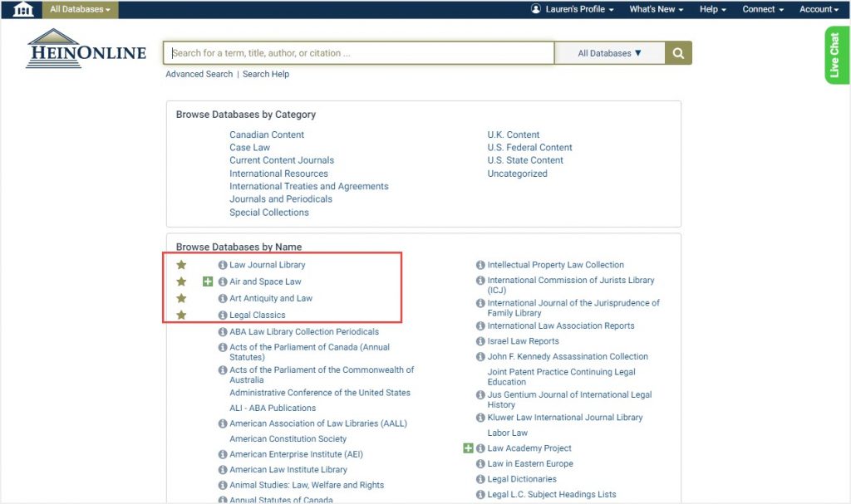Open the Labor Law database

point(508,433)
